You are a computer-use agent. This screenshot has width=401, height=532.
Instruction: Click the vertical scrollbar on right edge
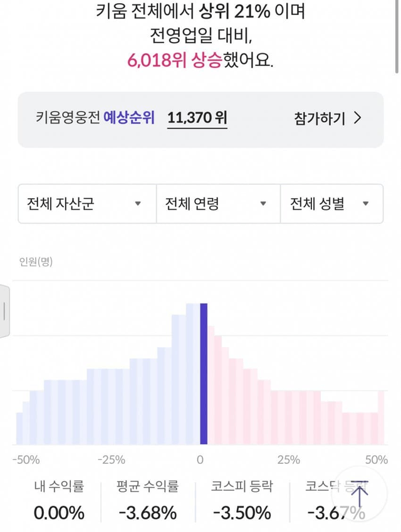pos(397,38)
